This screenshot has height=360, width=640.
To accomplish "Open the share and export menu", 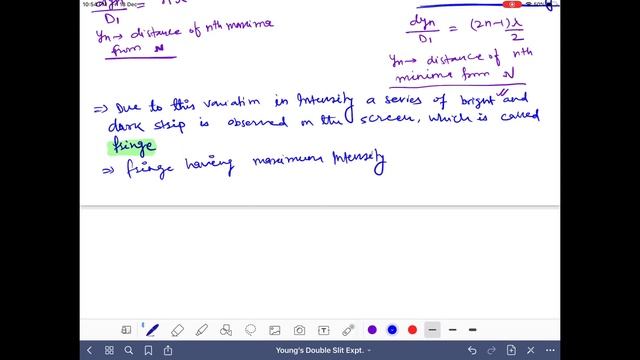I will click(x=168, y=350).
